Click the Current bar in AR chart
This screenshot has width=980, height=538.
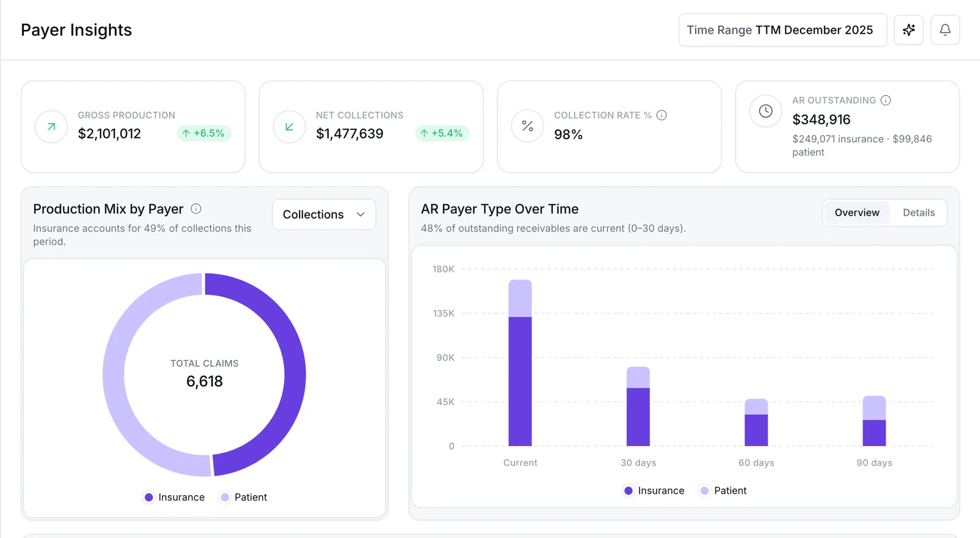pyautogui.click(x=520, y=363)
